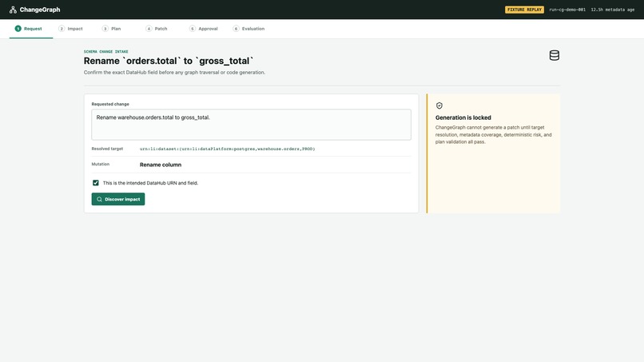Uncheck the intended DataHub URN checkbox

[x=96, y=183]
